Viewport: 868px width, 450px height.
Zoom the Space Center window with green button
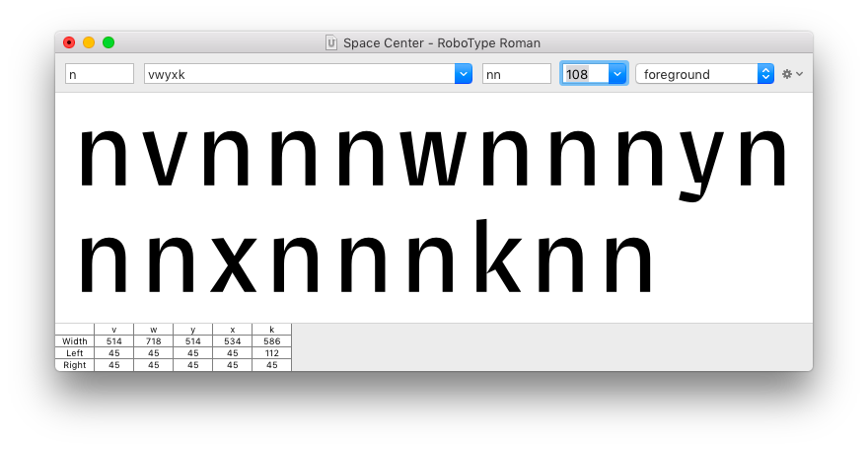[x=108, y=42]
